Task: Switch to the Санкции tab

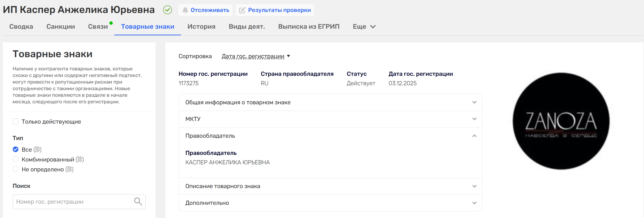Action: click(x=60, y=27)
